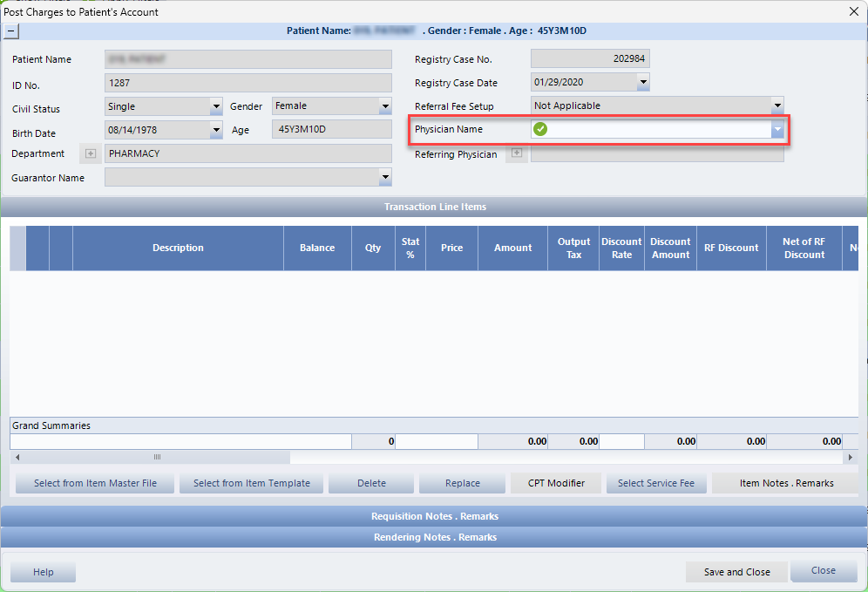The image size is (868, 592).
Task: Expand the Requisition Notes . Remarks section
Action: coord(434,516)
